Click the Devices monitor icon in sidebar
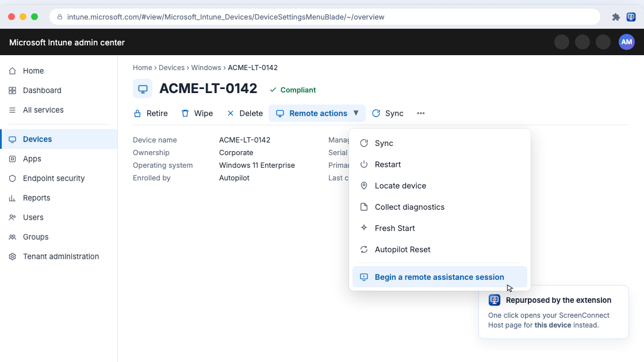 (x=12, y=140)
